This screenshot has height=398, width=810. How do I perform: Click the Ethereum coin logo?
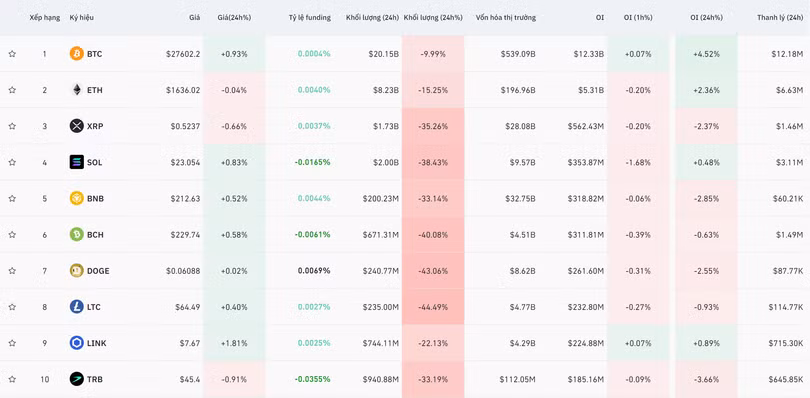pyautogui.click(x=76, y=90)
